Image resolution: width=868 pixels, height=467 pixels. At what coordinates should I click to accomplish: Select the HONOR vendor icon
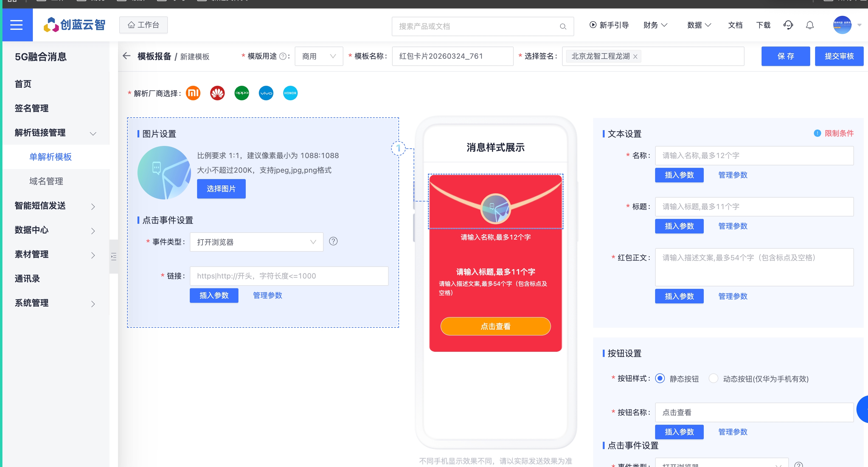290,93
